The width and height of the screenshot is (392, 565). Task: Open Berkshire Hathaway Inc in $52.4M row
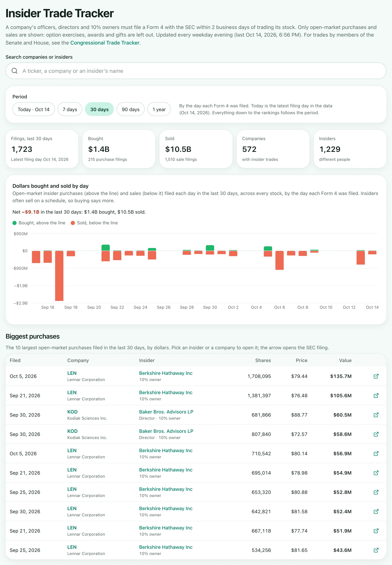point(166,508)
